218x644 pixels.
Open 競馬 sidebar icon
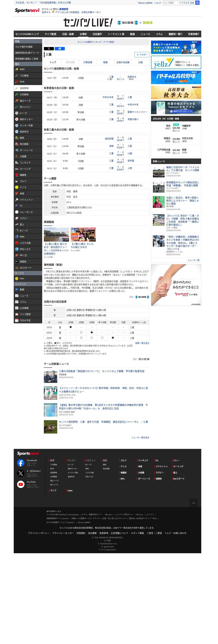(17, 138)
